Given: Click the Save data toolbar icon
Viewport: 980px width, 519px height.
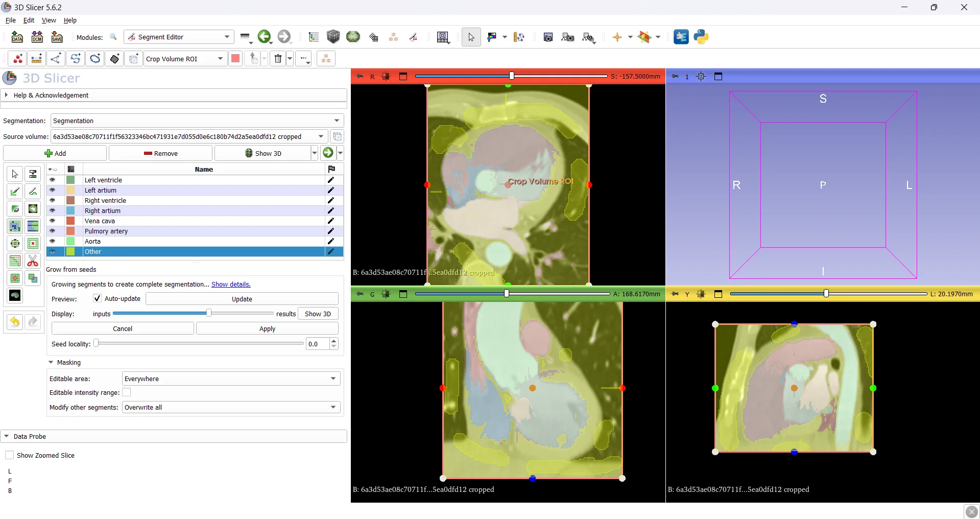Looking at the screenshot, I should (57, 37).
